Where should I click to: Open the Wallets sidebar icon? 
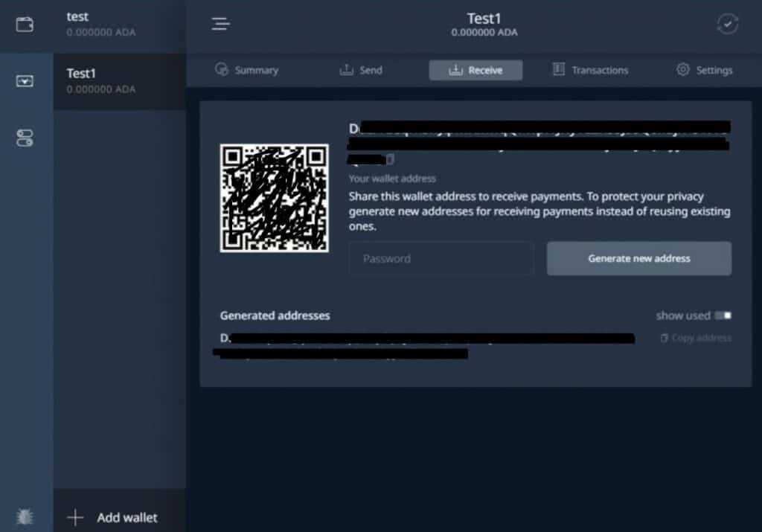[x=25, y=25]
